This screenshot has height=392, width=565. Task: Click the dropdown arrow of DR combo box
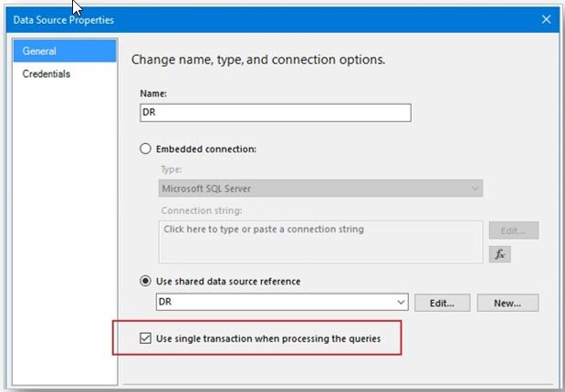[402, 302]
